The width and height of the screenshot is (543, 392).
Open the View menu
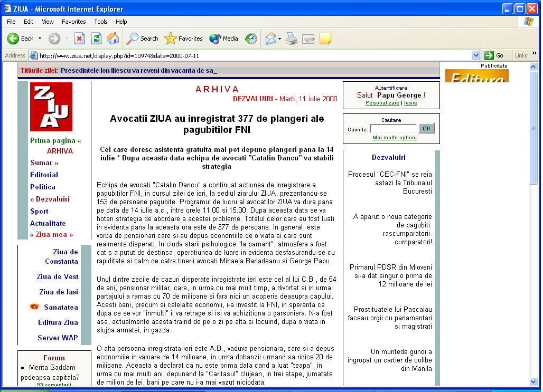(x=48, y=22)
